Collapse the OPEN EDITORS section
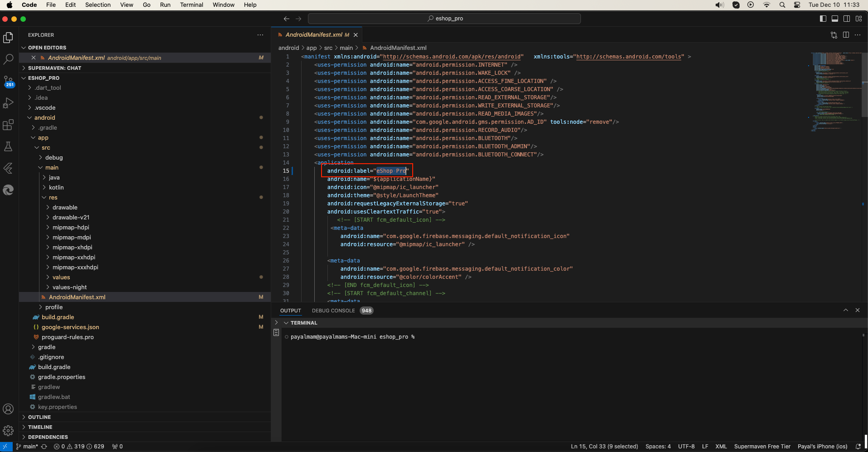This screenshot has width=868, height=452. pyautogui.click(x=145, y=48)
